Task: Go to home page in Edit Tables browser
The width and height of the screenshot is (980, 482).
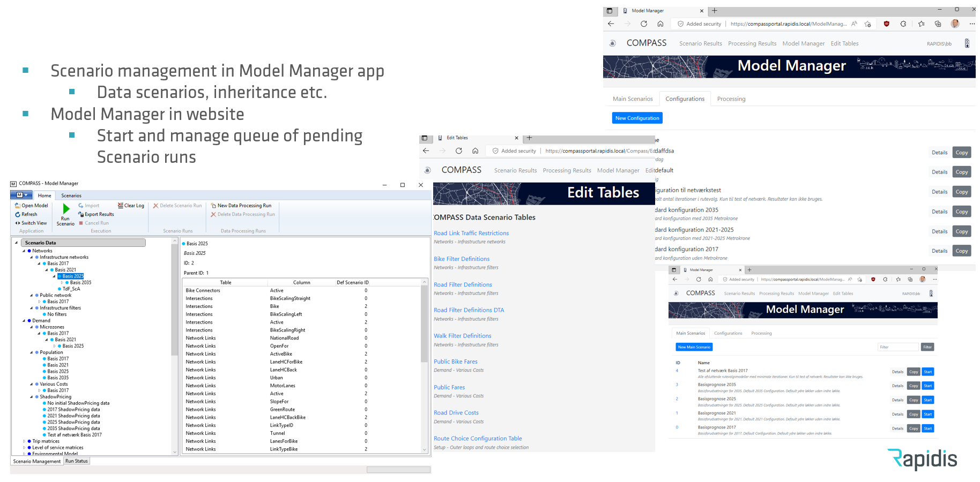Action: coord(475,151)
